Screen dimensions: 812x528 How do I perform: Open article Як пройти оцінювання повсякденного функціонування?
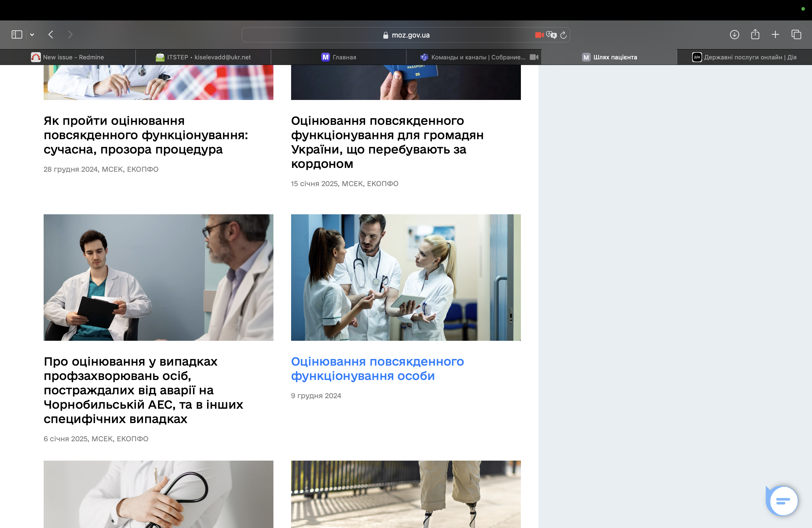coord(146,135)
